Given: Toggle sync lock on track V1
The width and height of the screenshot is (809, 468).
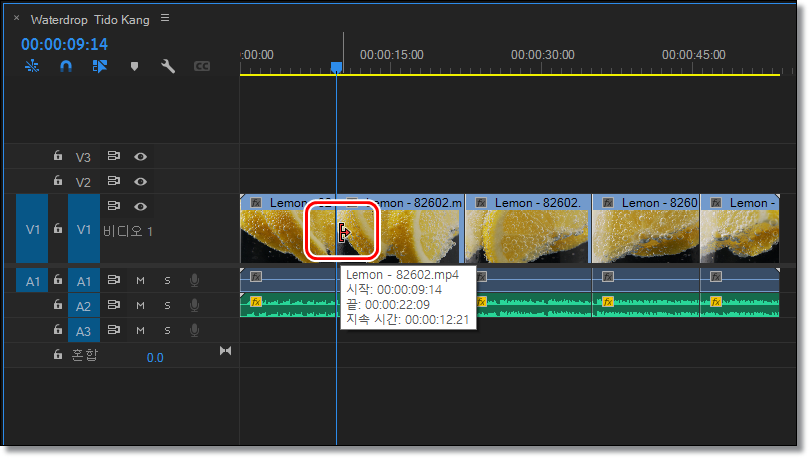Looking at the screenshot, I should 114,205.
